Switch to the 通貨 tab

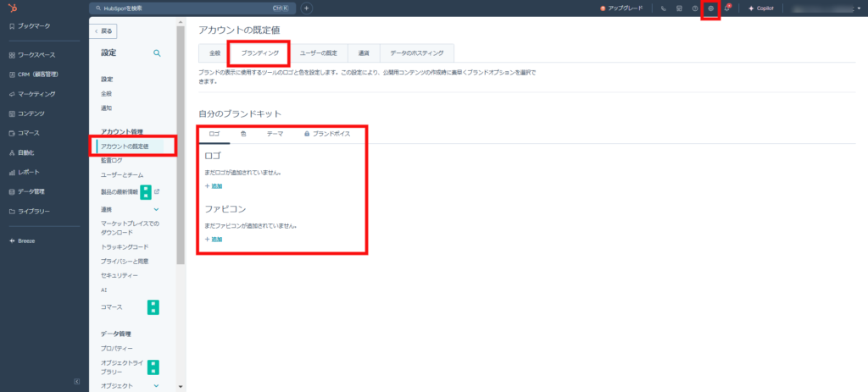click(x=364, y=53)
